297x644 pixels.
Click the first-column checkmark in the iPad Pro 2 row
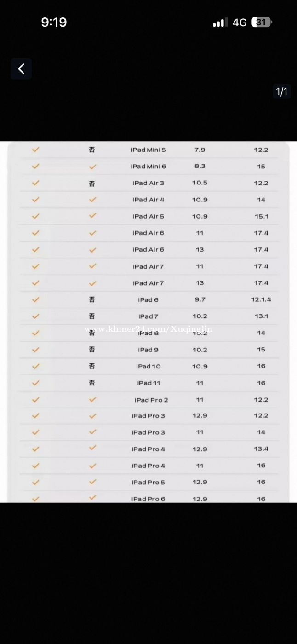coord(35,400)
